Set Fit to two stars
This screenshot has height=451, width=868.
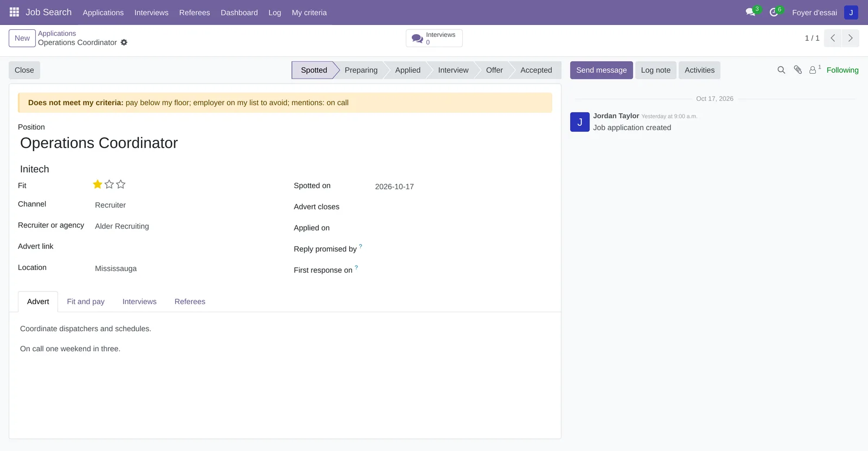point(109,184)
